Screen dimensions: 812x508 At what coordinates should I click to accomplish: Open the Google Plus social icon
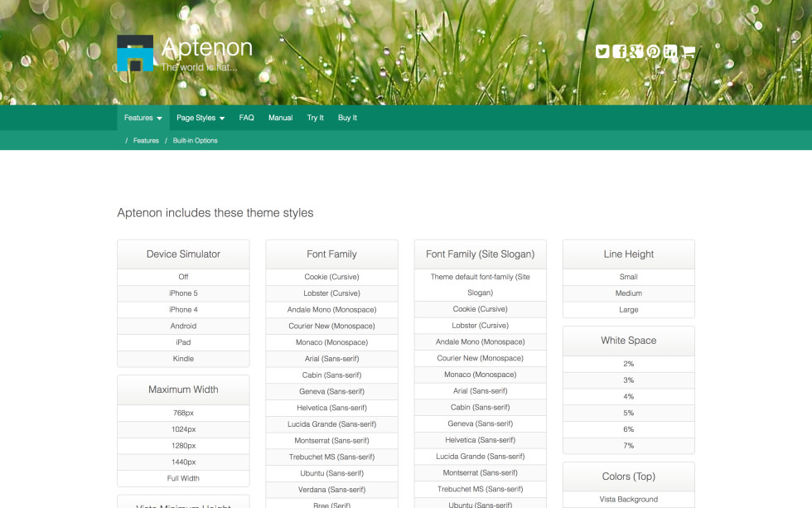[x=636, y=51]
